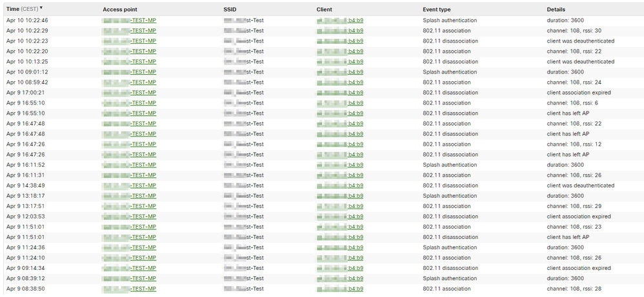The width and height of the screenshot is (644, 297).
Task: Click access point link for Apr 10 10:13:25 event
Action: (x=129, y=62)
